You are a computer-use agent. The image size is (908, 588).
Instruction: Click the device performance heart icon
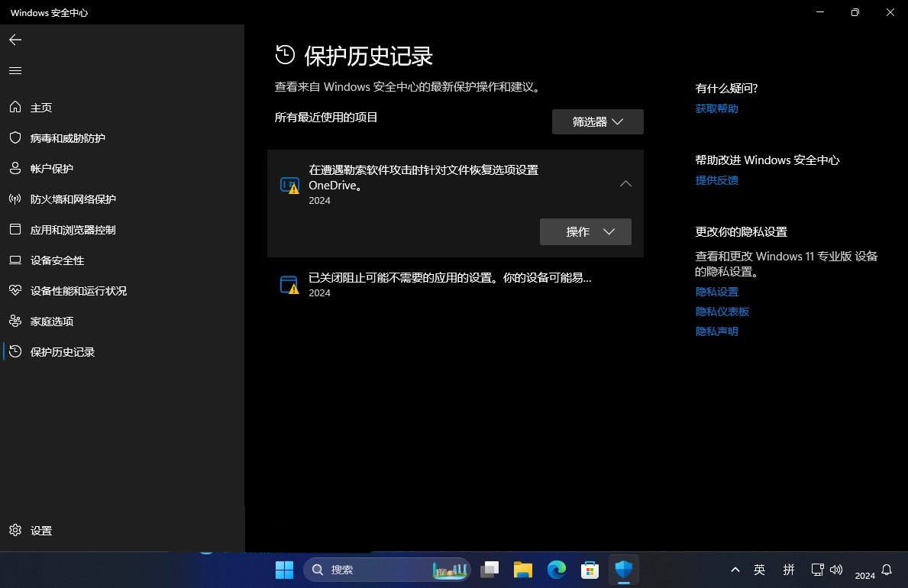pos(15,291)
